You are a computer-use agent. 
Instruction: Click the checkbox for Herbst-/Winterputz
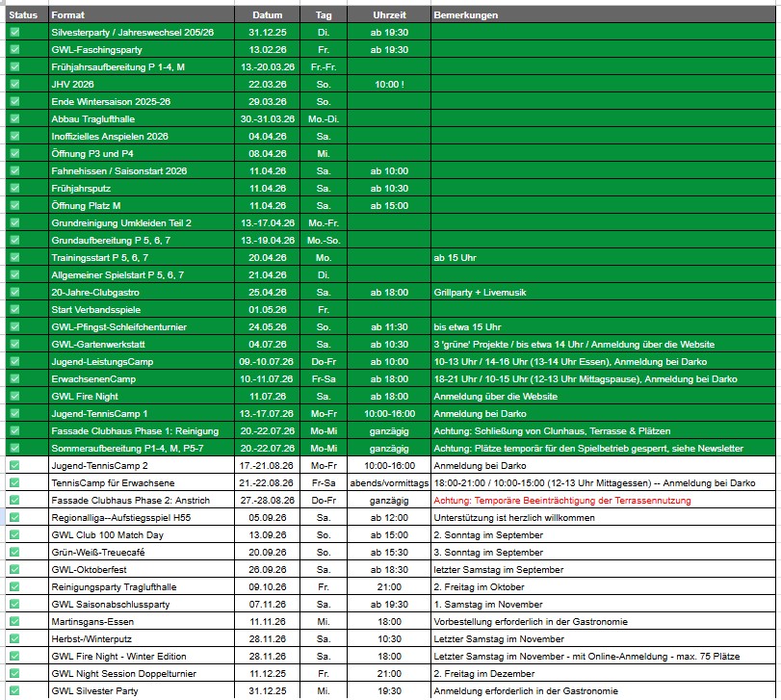coord(15,638)
